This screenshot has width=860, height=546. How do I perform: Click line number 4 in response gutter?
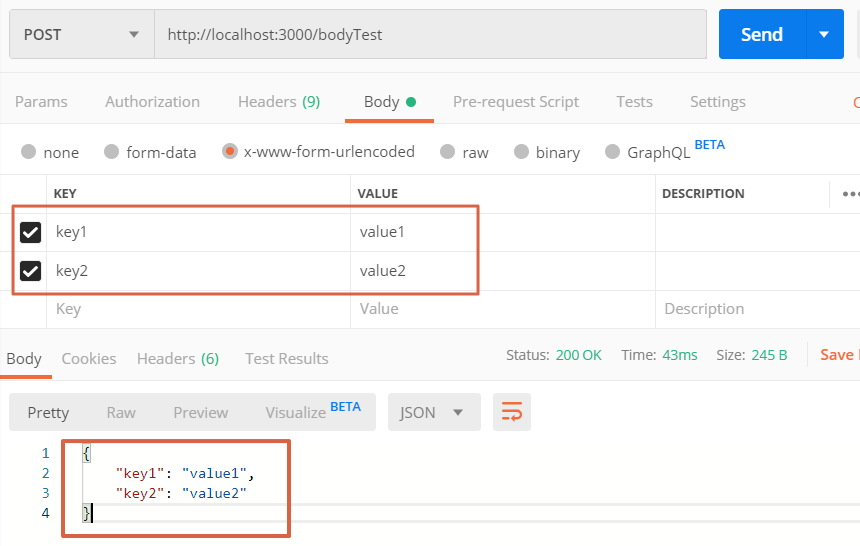[46, 513]
